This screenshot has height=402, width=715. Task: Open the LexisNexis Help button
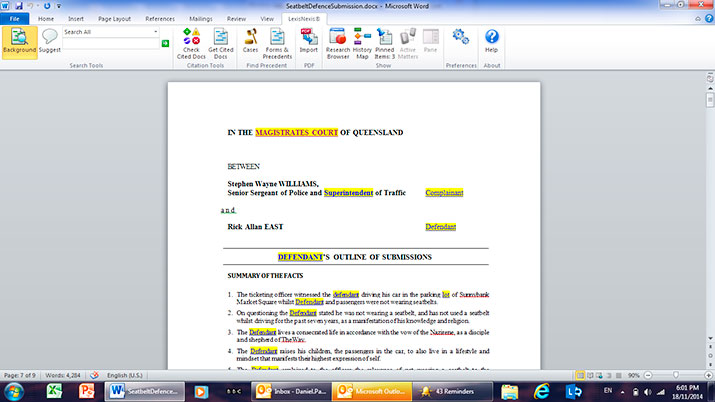491,41
